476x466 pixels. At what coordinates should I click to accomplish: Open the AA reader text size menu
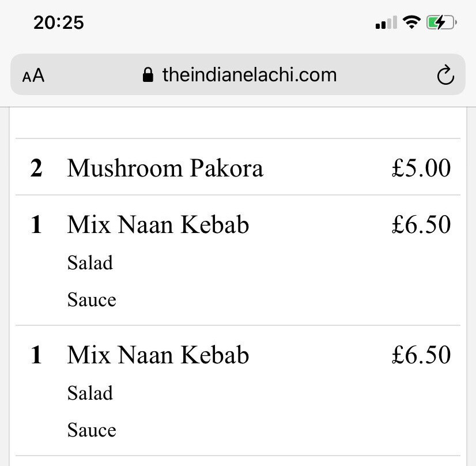(33, 76)
